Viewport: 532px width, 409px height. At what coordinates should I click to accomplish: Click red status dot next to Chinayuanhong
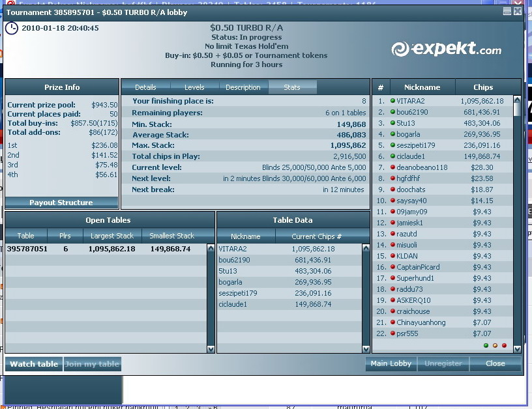pyautogui.click(x=392, y=322)
